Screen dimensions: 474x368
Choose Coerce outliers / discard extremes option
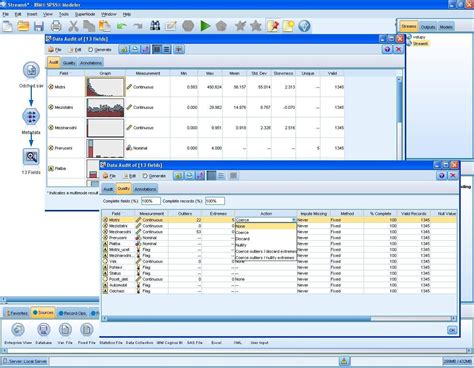266,251
